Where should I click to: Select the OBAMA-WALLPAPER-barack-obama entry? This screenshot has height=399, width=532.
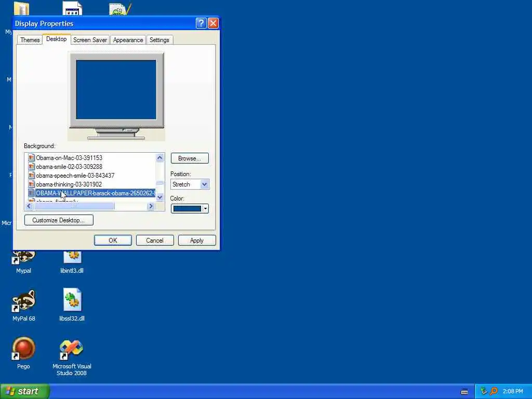tap(96, 193)
